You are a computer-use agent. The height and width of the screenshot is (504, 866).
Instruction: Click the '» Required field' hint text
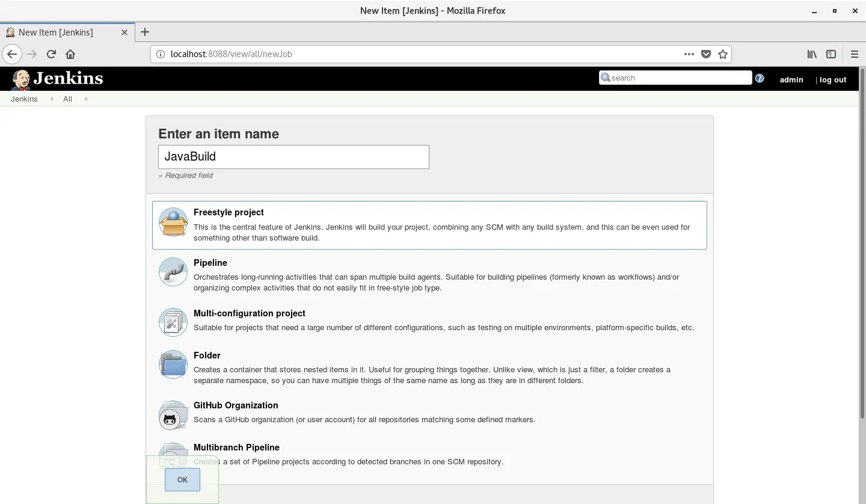point(186,176)
